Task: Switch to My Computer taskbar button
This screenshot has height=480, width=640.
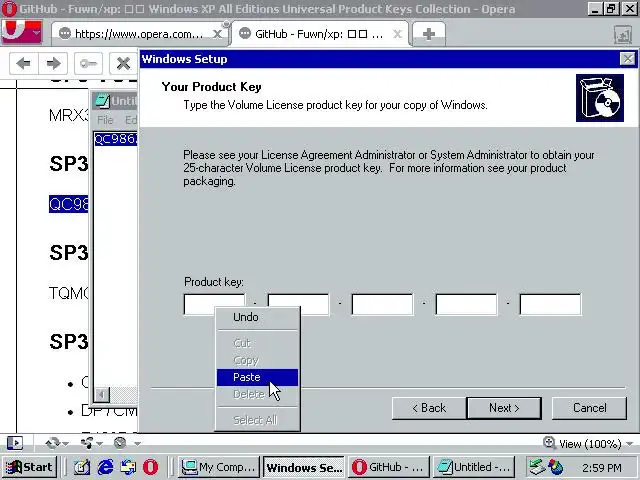Action: pyautogui.click(x=218, y=467)
